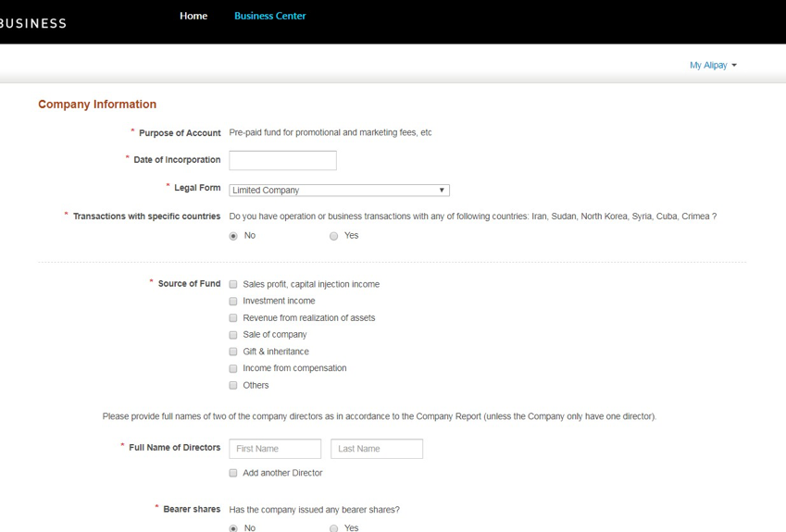The image size is (786, 532).
Task: Click the director Last Name field
Action: [x=377, y=449]
